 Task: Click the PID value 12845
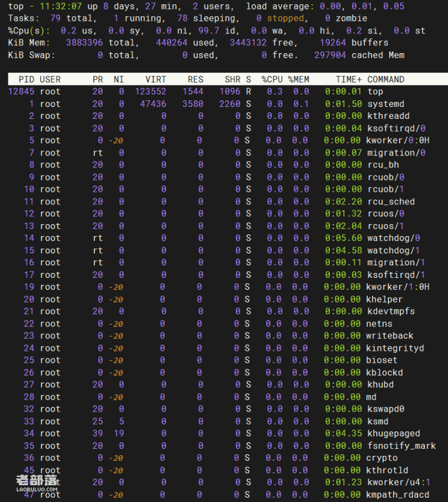pyautogui.click(x=21, y=91)
